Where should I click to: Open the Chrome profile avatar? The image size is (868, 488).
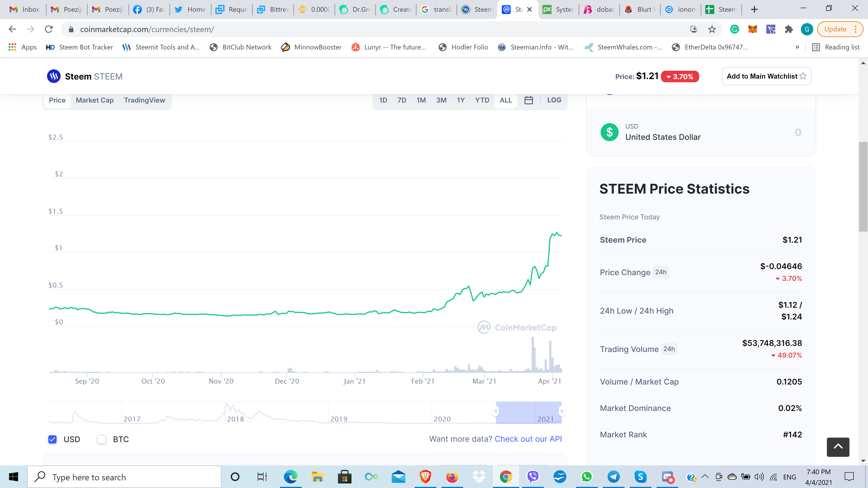[x=807, y=29]
